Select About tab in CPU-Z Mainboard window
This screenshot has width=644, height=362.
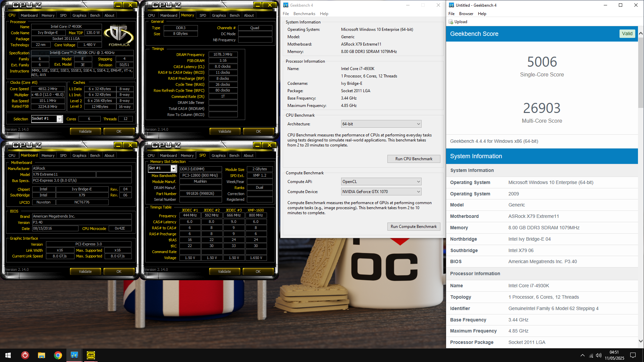[109, 156]
